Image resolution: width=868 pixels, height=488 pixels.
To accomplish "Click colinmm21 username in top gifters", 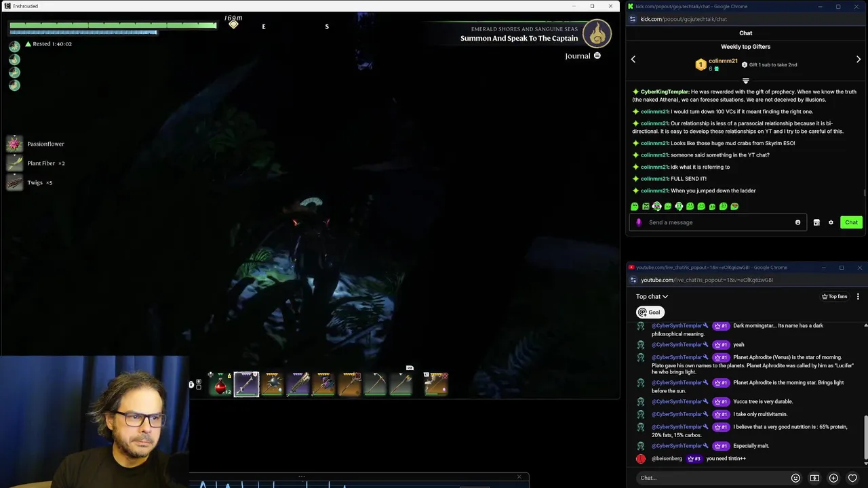I will click(x=723, y=61).
